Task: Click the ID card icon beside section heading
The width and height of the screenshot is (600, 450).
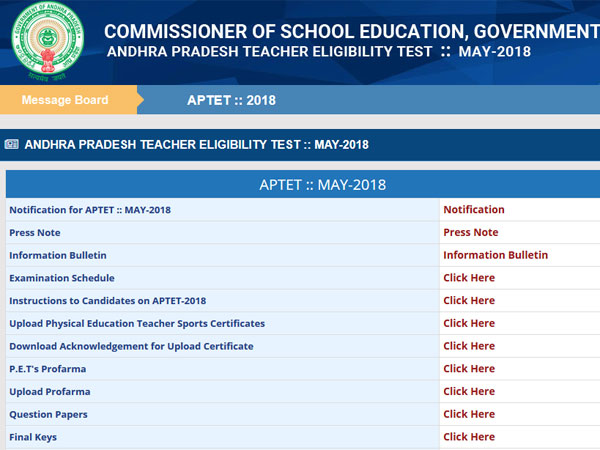Action: (x=12, y=144)
